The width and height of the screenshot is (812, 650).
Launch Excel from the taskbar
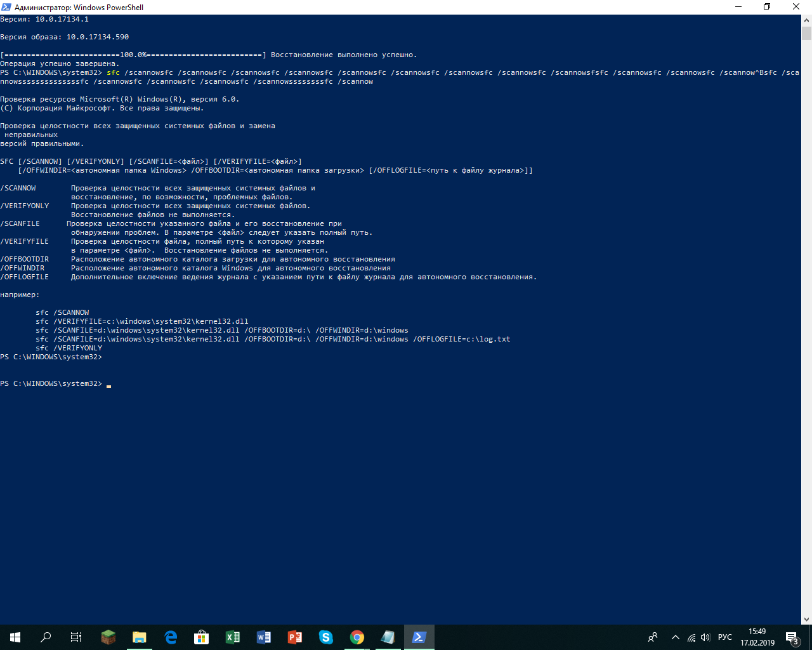(233, 637)
